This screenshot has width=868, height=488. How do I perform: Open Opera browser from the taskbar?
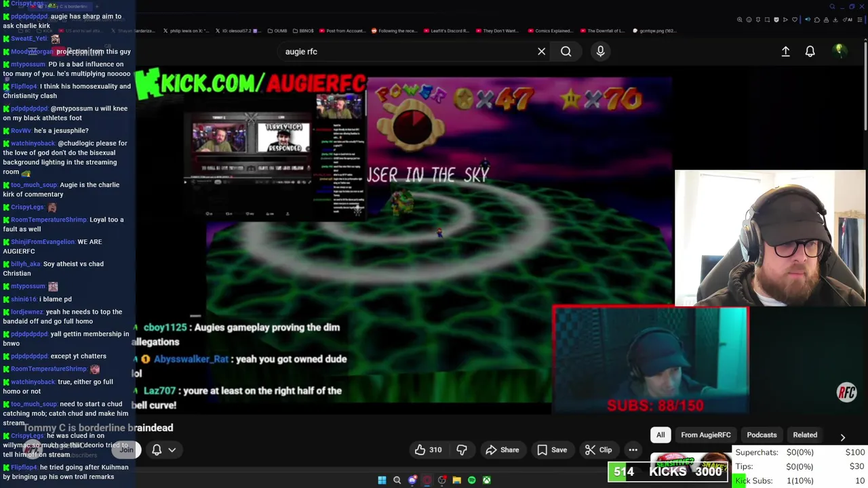click(427, 480)
